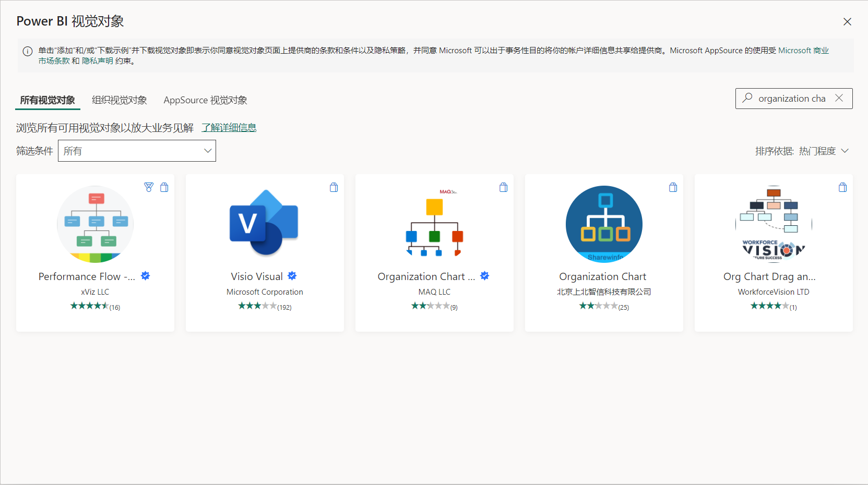Click the Performance Flow star rating (16)

(x=95, y=306)
